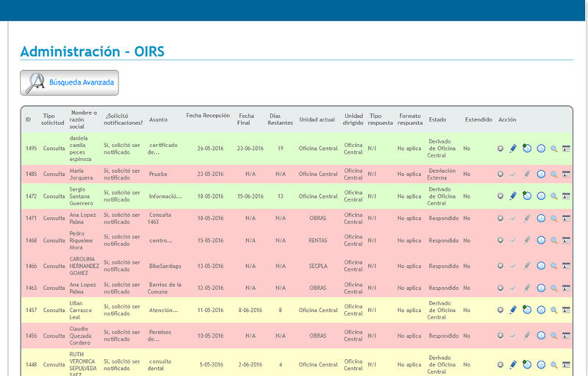Click blue pencil edit icon in row 1457

tap(513, 311)
